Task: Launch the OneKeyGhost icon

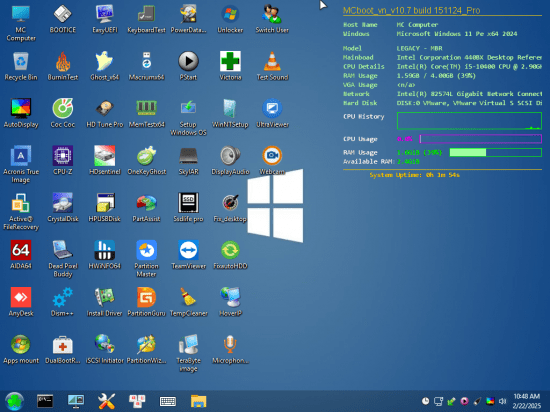Action: [x=146, y=160]
